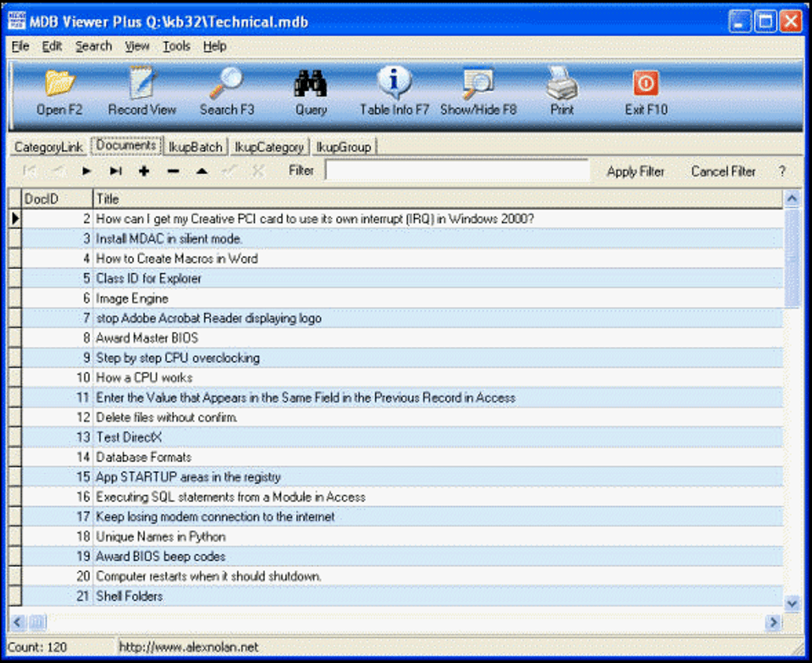Sort by DocID column header
This screenshot has height=663, width=812.
pyautogui.click(x=57, y=199)
